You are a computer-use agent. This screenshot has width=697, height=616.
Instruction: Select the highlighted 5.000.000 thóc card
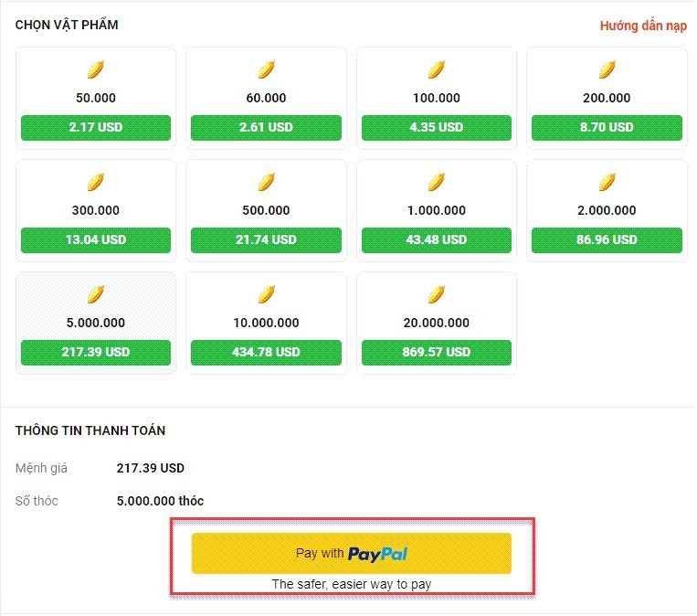pos(96,323)
